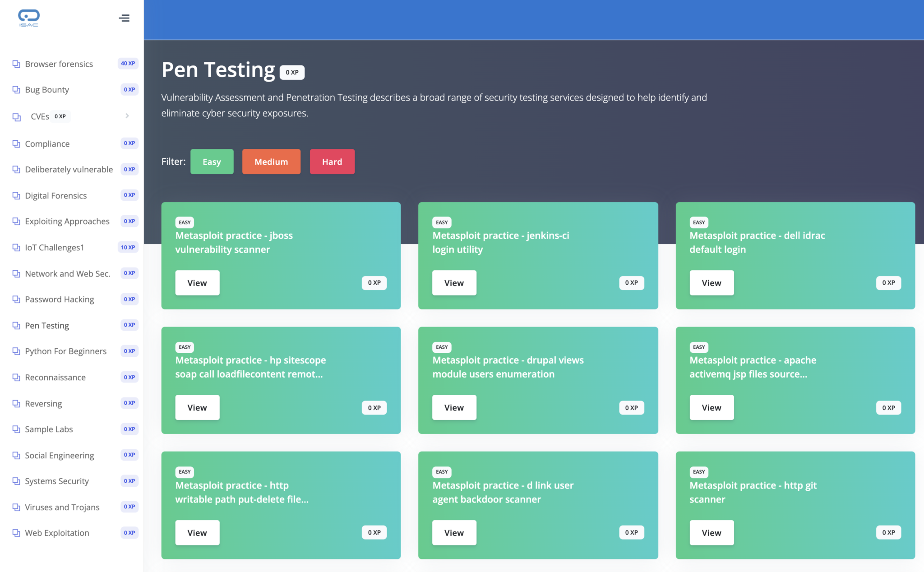View the jboss vulnerability scanner lab
Screen dimensions: 924x572
[197, 283]
